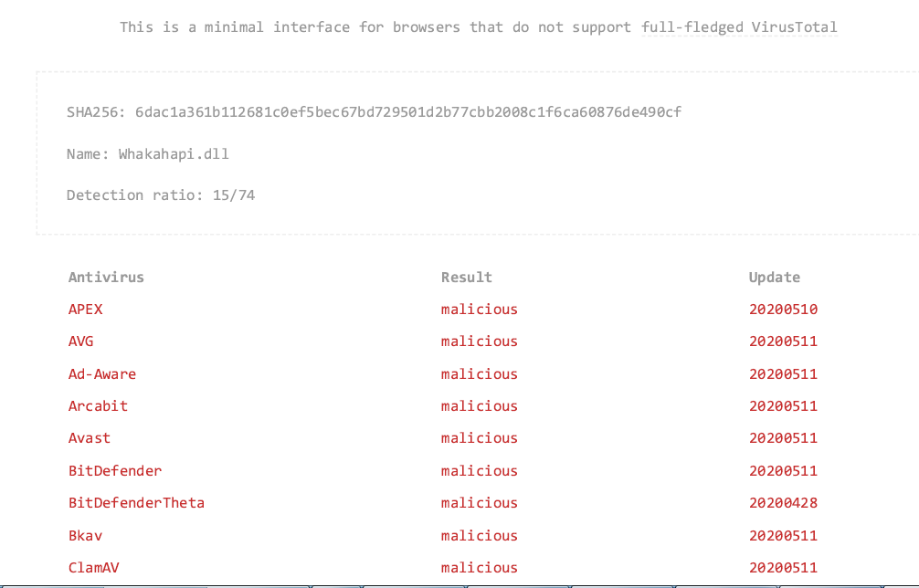919x588 pixels.
Task: Click the SHA256 hash value
Action: pyautogui.click(x=408, y=112)
